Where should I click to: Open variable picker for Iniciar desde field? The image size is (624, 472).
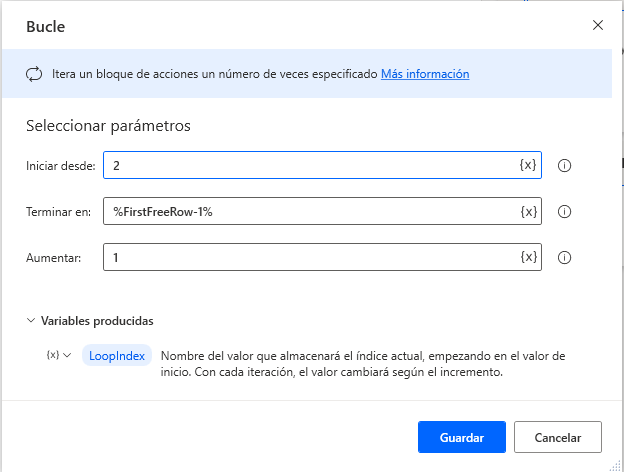click(528, 165)
